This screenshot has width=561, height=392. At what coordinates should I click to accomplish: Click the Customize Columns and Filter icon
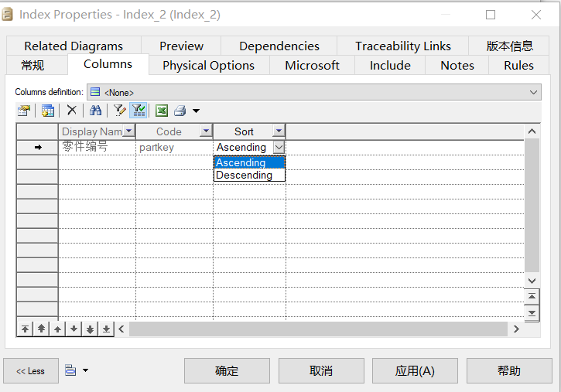pyautogui.click(x=119, y=111)
